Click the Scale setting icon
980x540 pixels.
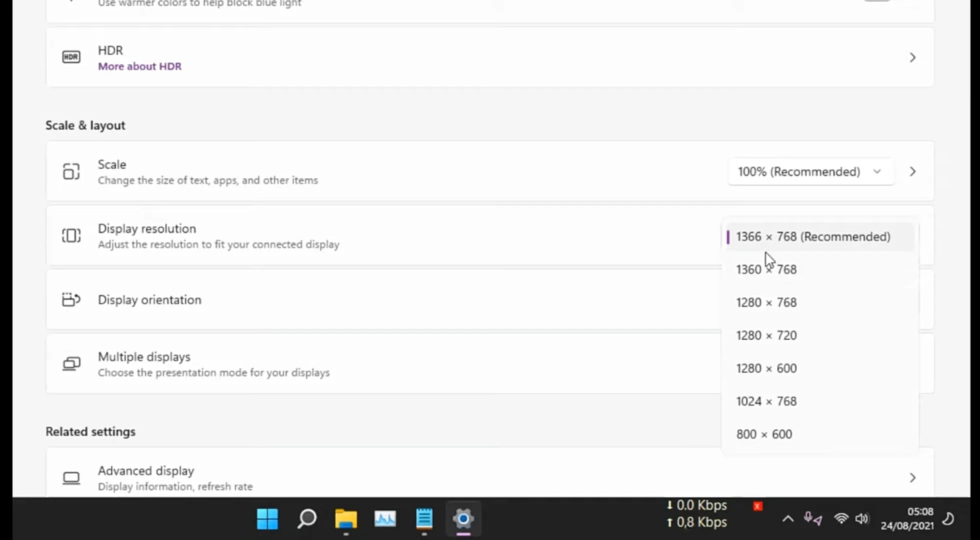(x=71, y=171)
